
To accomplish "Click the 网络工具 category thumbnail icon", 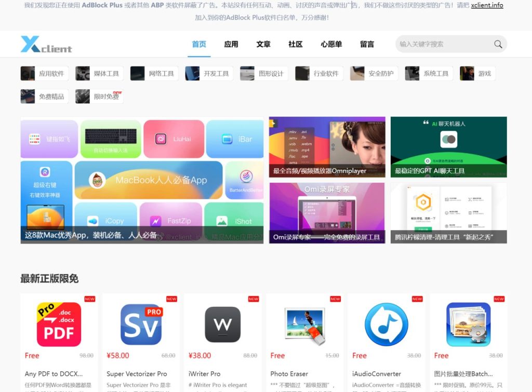I will coord(137,73).
